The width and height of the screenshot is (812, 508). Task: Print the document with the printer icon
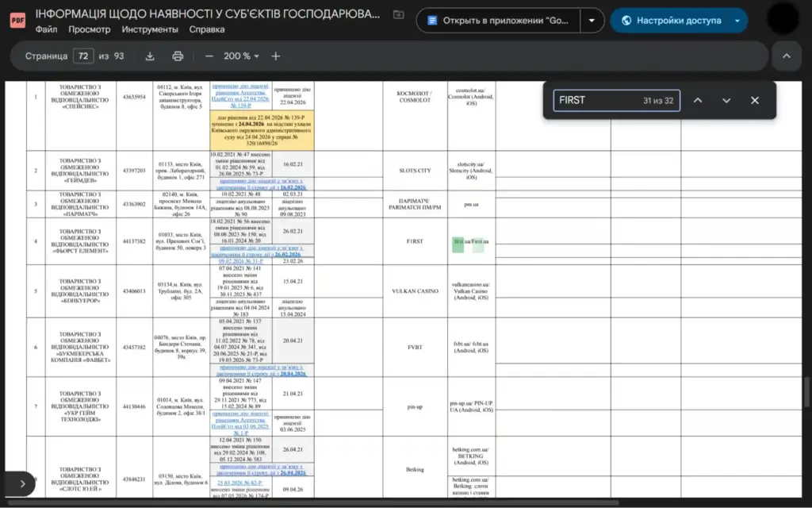178,56
